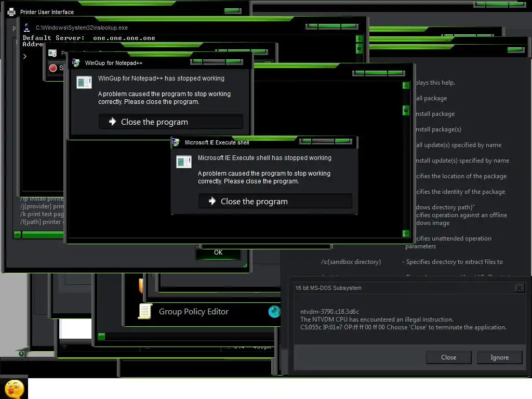Choose Close in the 16 bit MS-DOS Subsystem dialog

click(448, 357)
